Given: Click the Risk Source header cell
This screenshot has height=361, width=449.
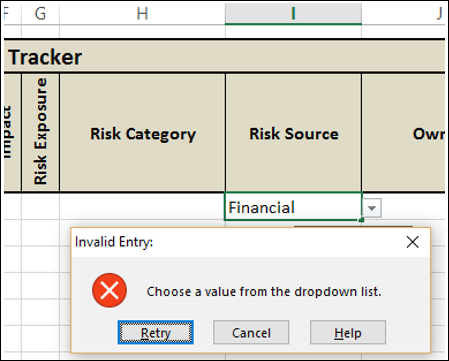Looking at the screenshot, I should [294, 133].
